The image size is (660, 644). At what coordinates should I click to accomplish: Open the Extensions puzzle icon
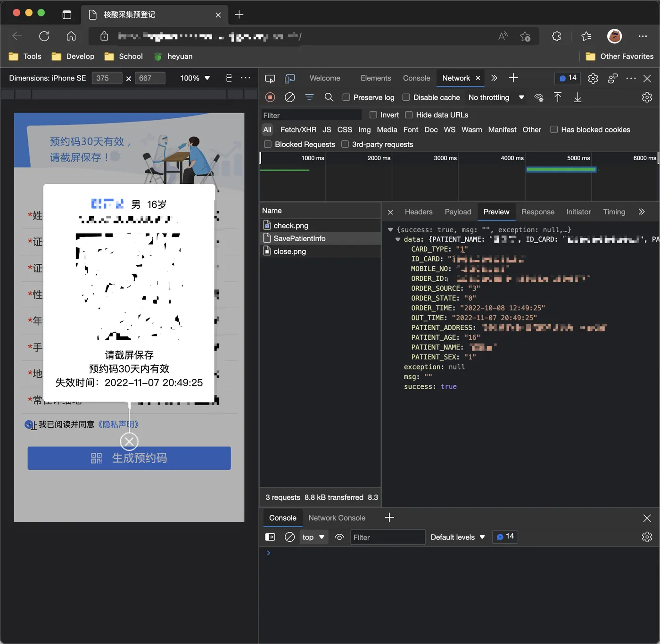556,36
